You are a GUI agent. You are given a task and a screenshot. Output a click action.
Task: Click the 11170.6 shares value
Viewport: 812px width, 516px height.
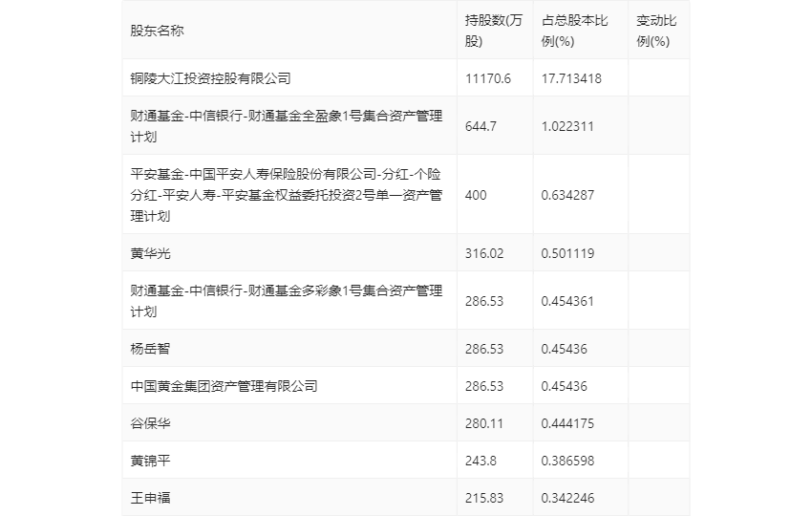(x=488, y=78)
